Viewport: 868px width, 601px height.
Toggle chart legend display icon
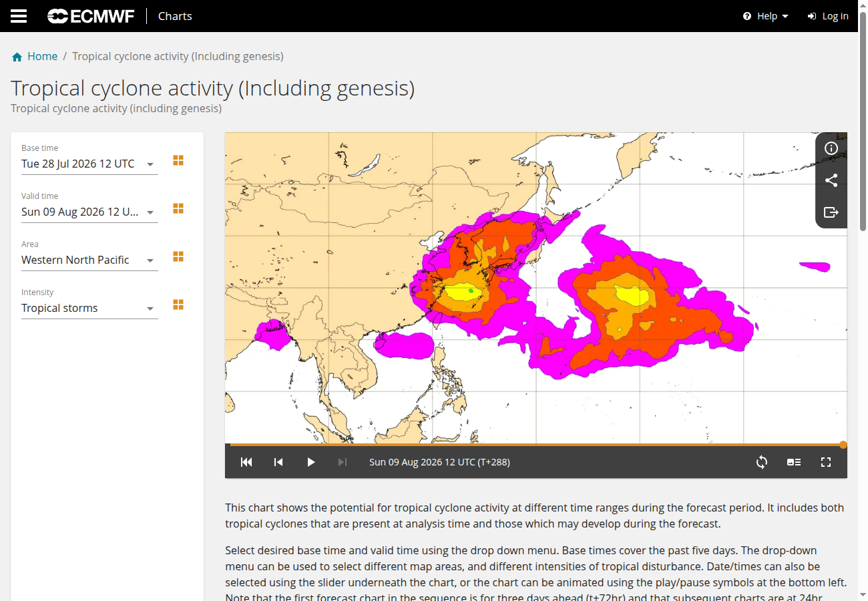794,462
